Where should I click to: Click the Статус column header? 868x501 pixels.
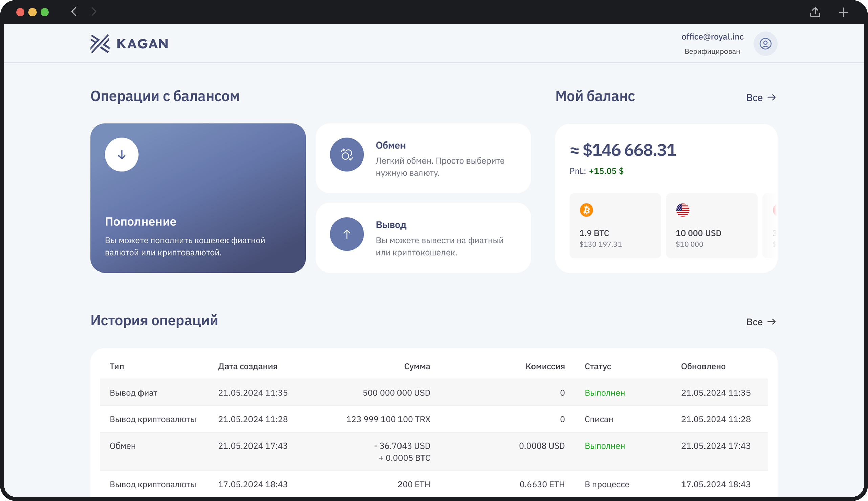pos(598,366)
